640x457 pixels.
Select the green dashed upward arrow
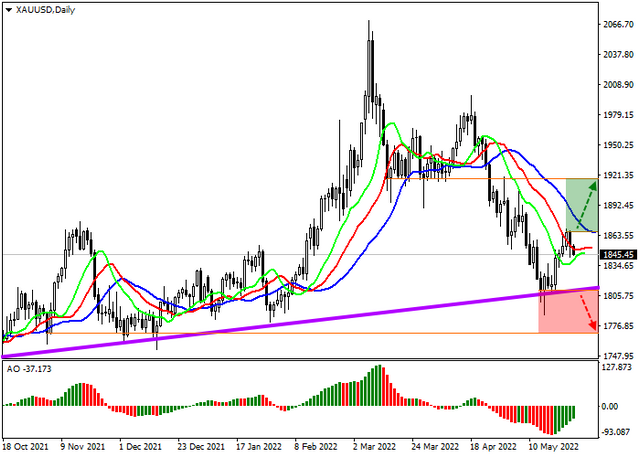tap(586, 205)
